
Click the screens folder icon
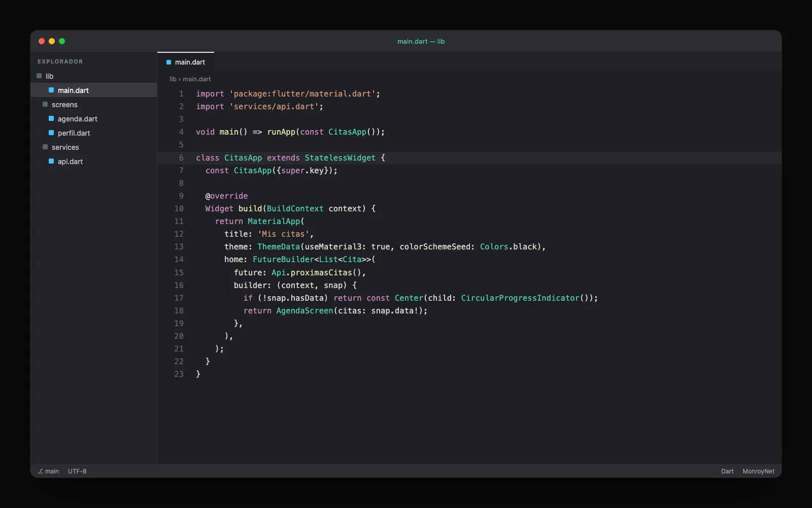pos(45,105)
